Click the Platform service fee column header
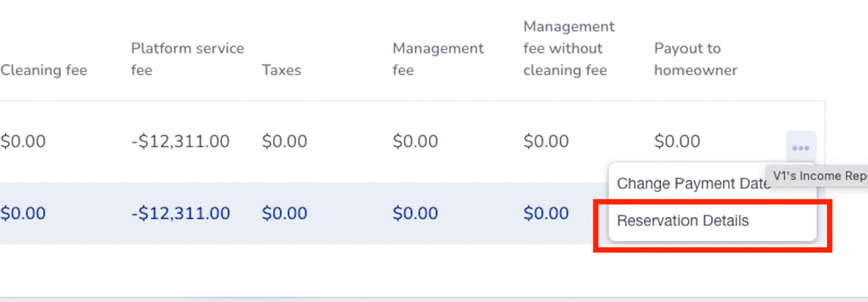Image resolution: width=868 pixels, height=302 pixels. click(187, 59)
